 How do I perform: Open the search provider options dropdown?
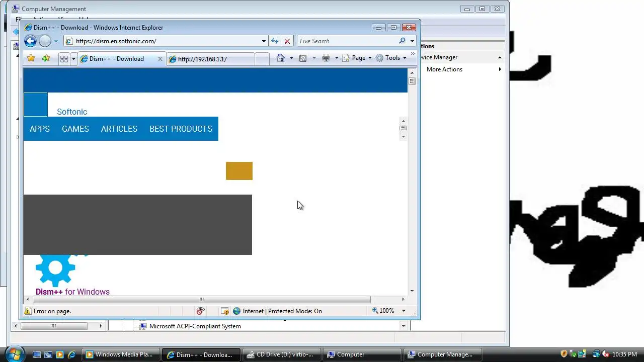[x=412, y=41]
